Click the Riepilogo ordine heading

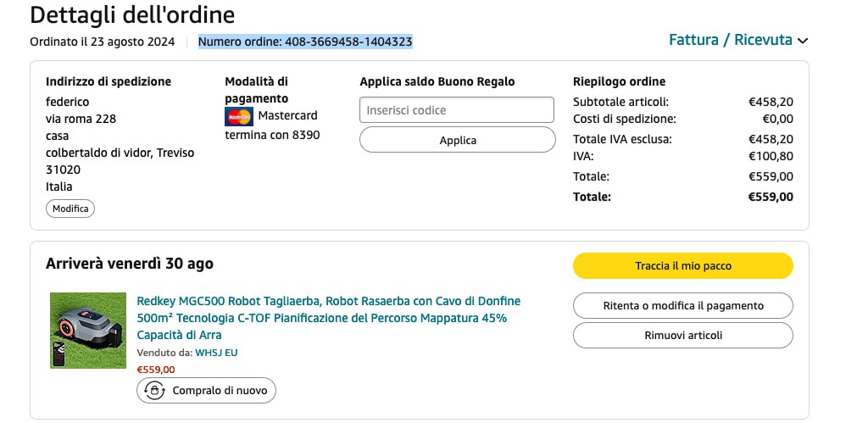point(619,81)
